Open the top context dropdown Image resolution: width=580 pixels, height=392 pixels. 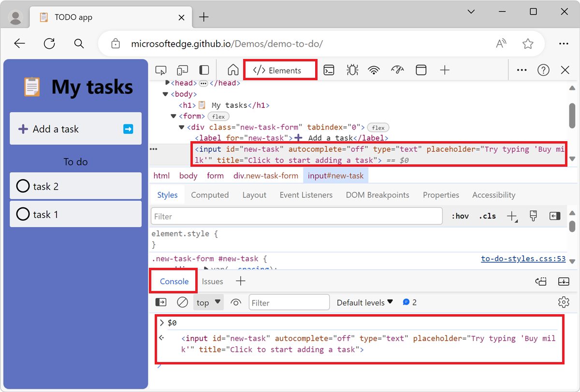[x=208, y=303]
